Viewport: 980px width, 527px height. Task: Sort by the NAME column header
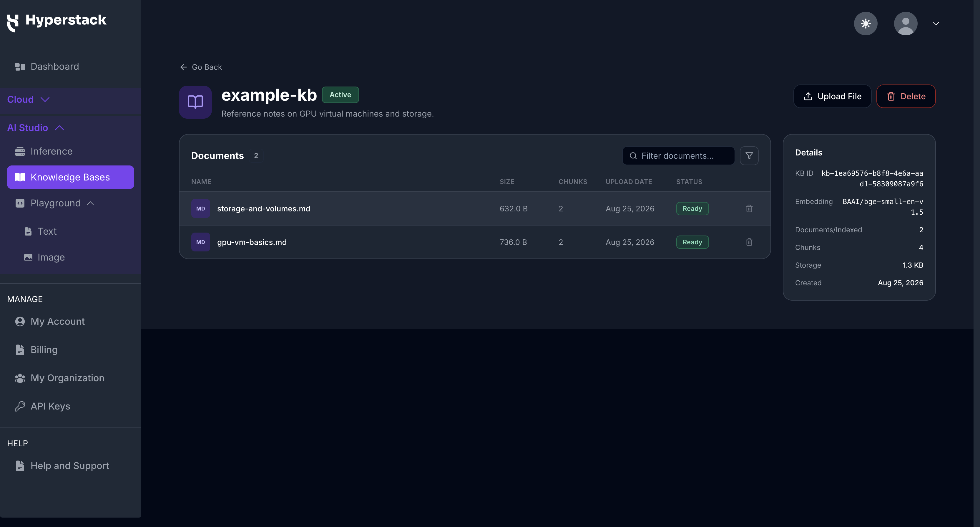point(201,182)
